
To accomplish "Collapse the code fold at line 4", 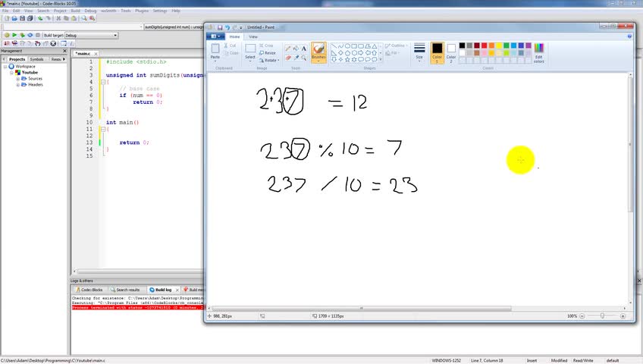I will coord(103,82).
